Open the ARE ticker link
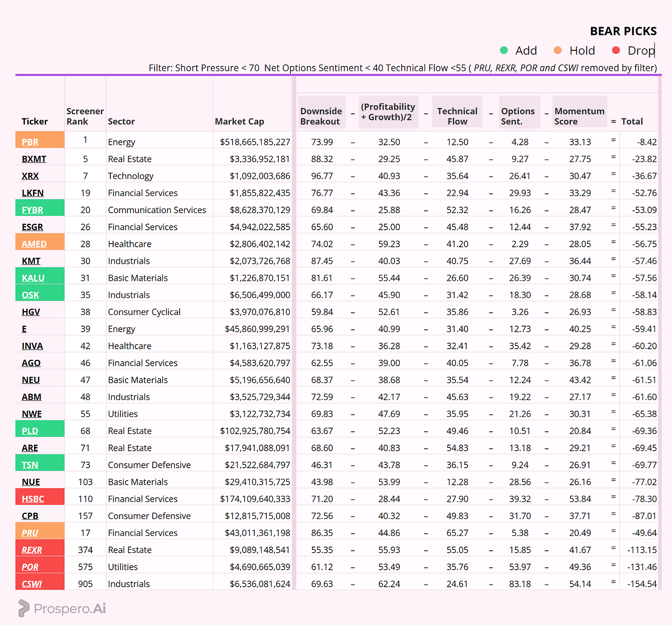 point(30,448)
